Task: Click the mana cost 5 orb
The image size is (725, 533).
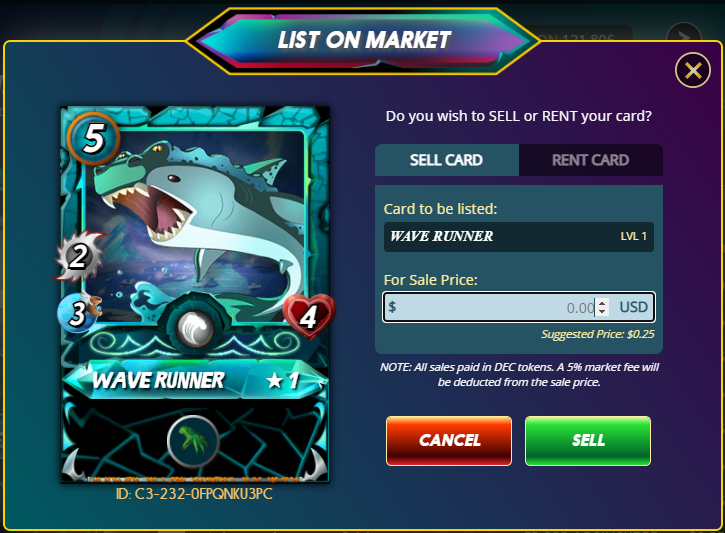Action: pos(93,138)
